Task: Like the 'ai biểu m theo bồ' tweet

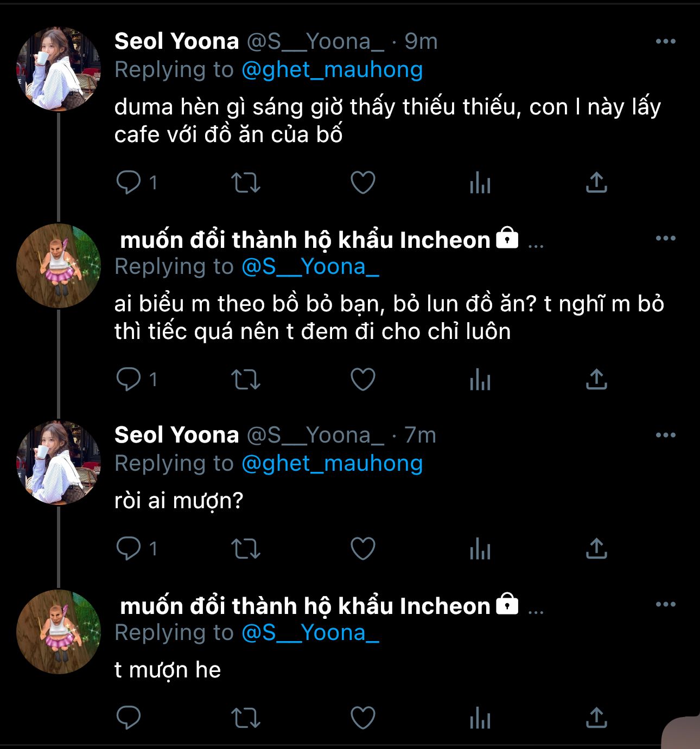Action: point(362,379)
